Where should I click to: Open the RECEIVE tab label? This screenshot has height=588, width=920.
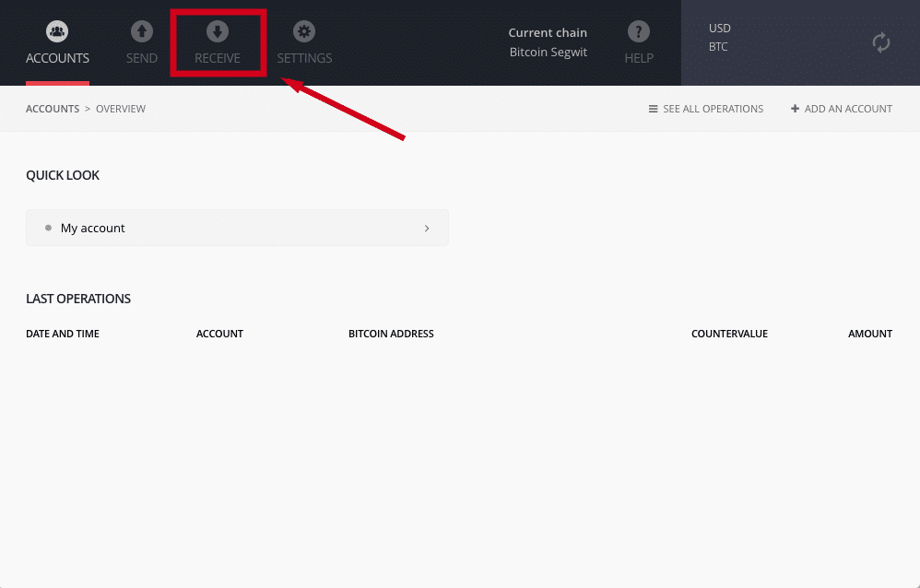[218, 58]
